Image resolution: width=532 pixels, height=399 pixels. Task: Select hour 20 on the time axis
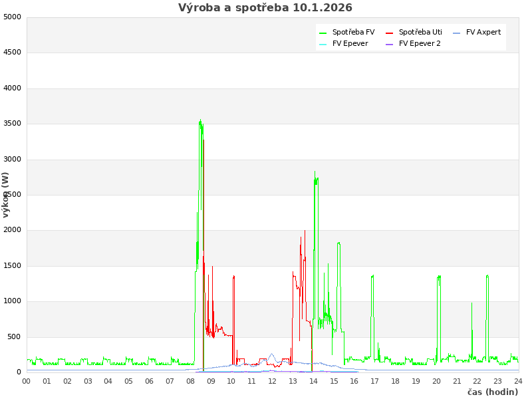pos(436,381)
